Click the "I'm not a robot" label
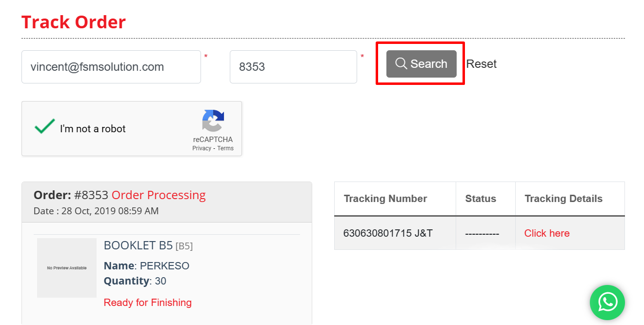The image size is (644, 325). [x=93, y=129]
